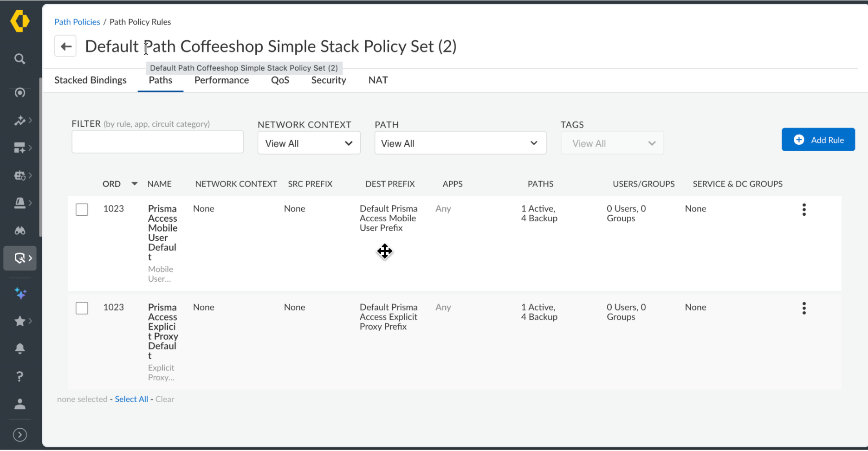
Task: Switch to the Security tab
Action: point(329,80)
